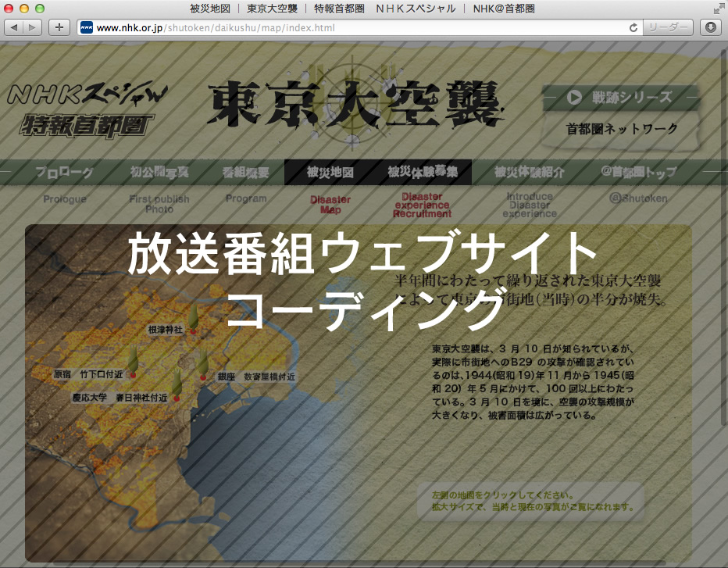Click the @Shutoken English caption

click(639, 198)
